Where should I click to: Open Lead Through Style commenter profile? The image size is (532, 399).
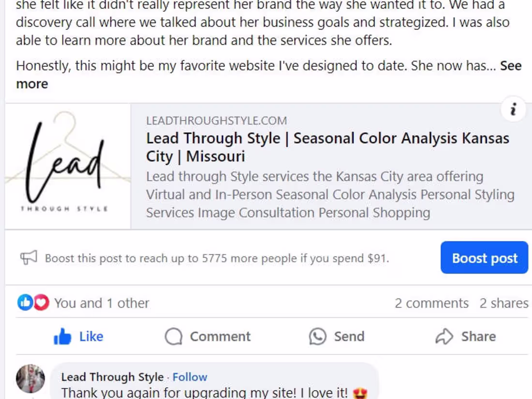click(112, 377)
